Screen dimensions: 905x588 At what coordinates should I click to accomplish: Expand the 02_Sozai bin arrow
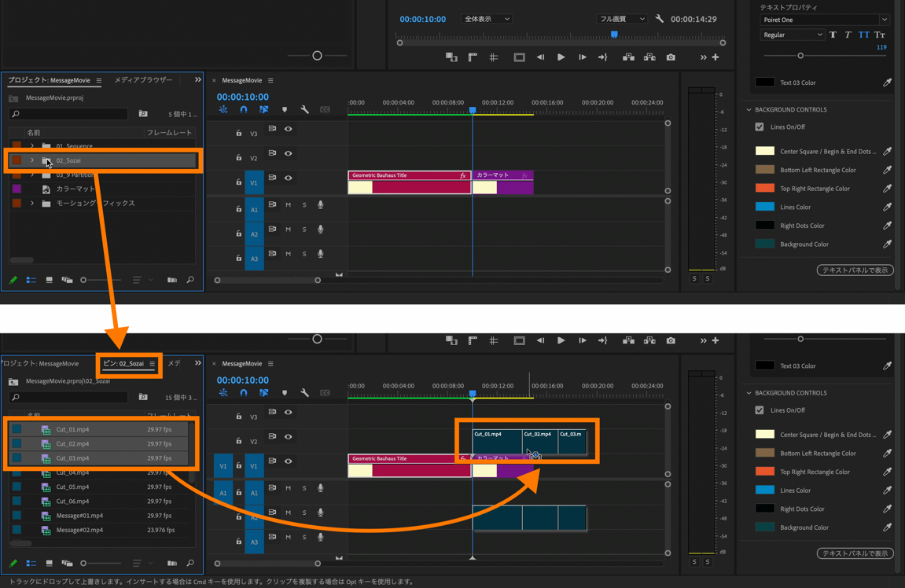pos(32,160)
